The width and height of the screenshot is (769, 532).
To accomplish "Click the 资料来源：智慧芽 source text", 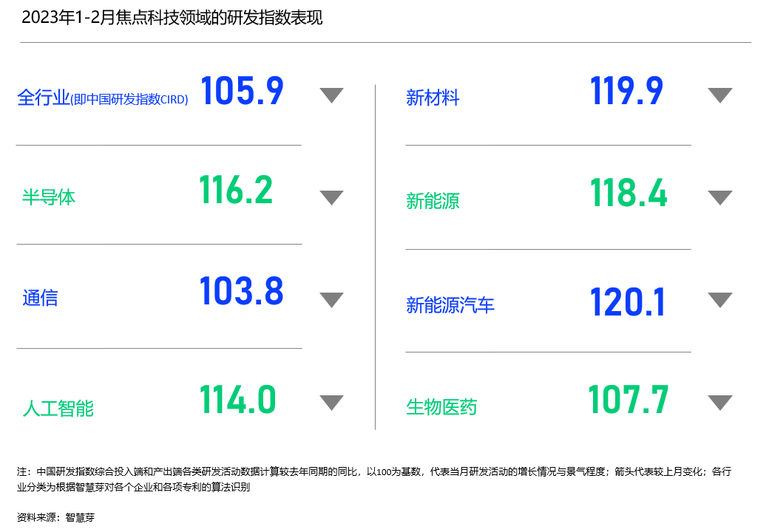I will coord(55,517).
